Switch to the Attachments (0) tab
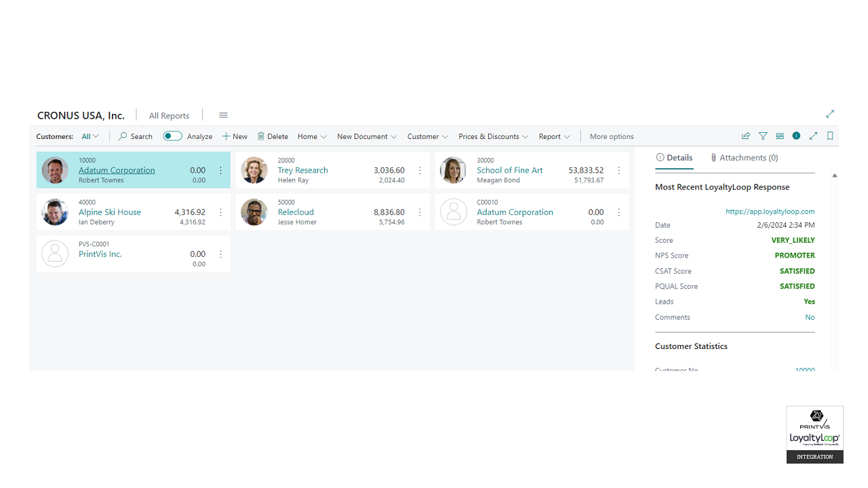The width and height of the screenshot is (868, 488). point(744,158)
